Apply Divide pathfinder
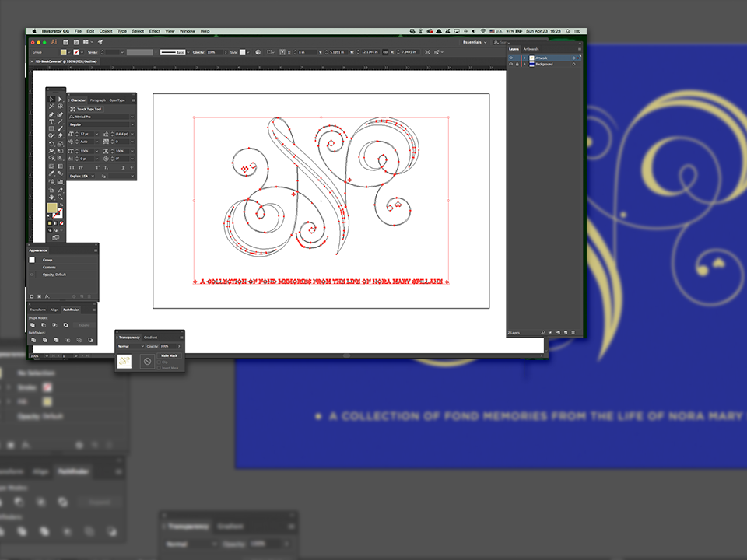Screen dimensions: 747x560 click(33, 340)
